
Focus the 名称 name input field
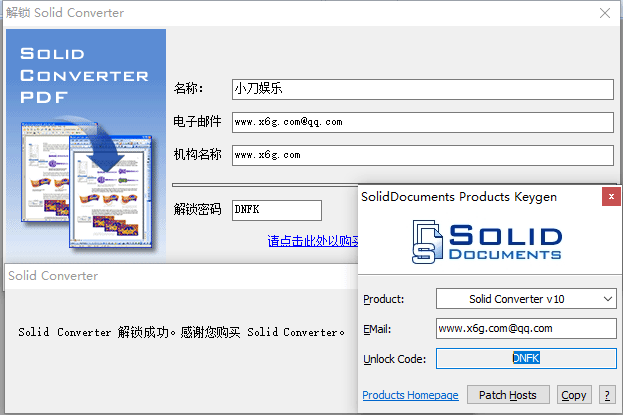[x=421, y=89]
